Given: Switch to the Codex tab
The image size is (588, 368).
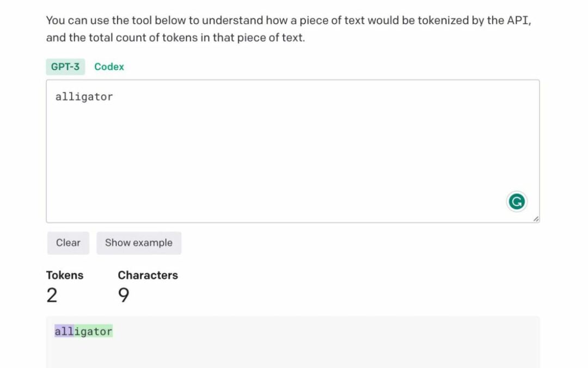Looking at the screenshot, I should (109, 67).
